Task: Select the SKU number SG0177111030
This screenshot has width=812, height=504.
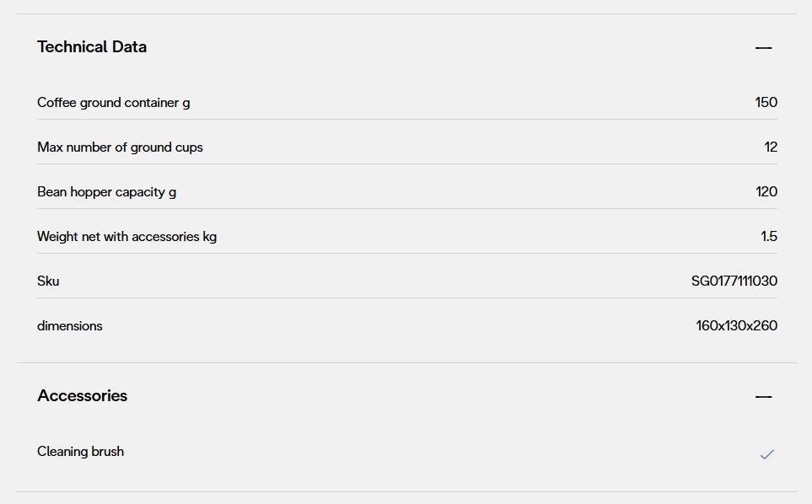Action: pos(734,281)
